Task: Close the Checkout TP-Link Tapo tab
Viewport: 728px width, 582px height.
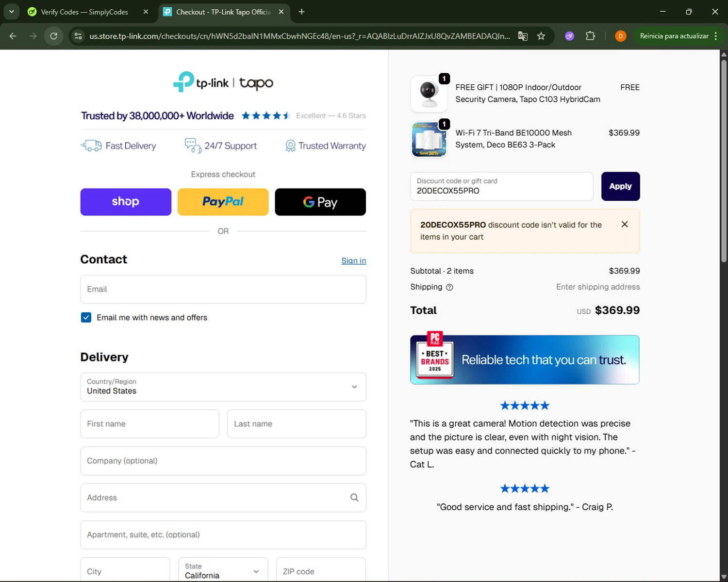Action: click(281, 12)
